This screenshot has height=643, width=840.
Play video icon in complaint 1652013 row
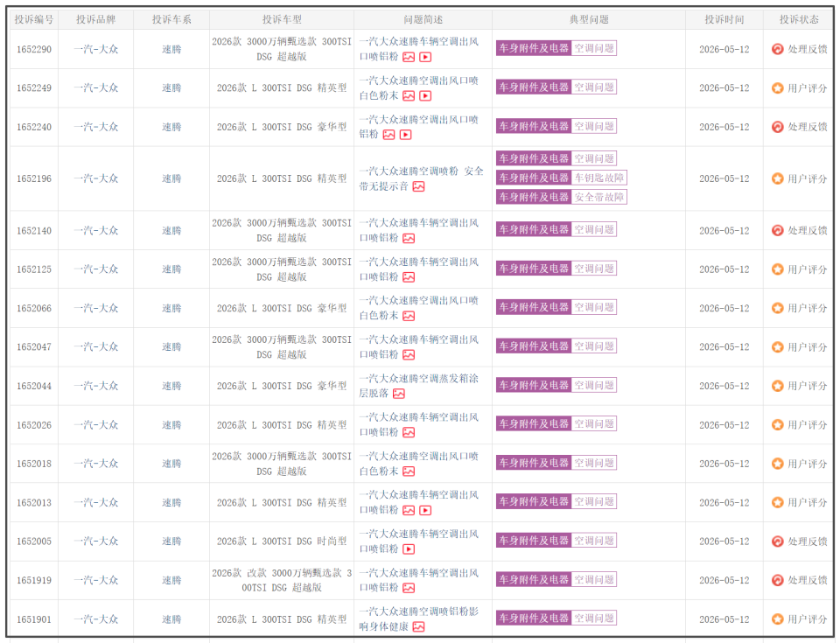425,510
